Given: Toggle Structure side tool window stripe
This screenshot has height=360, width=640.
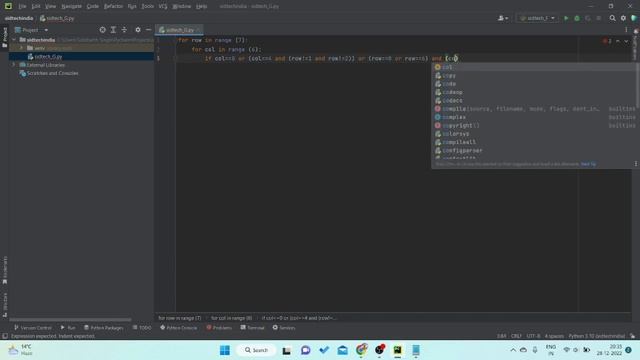Looking at the screenshot, I should 4,305.
